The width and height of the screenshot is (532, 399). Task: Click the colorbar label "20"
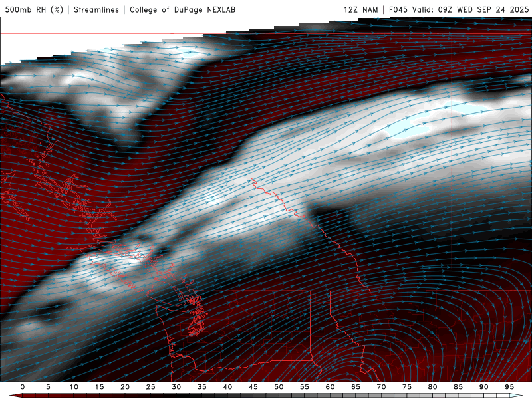tap(125, 387)
